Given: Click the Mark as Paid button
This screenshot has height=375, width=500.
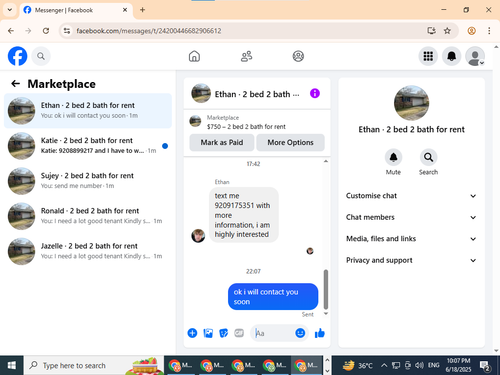Looking at the screenshot, I should click(222, 142).
